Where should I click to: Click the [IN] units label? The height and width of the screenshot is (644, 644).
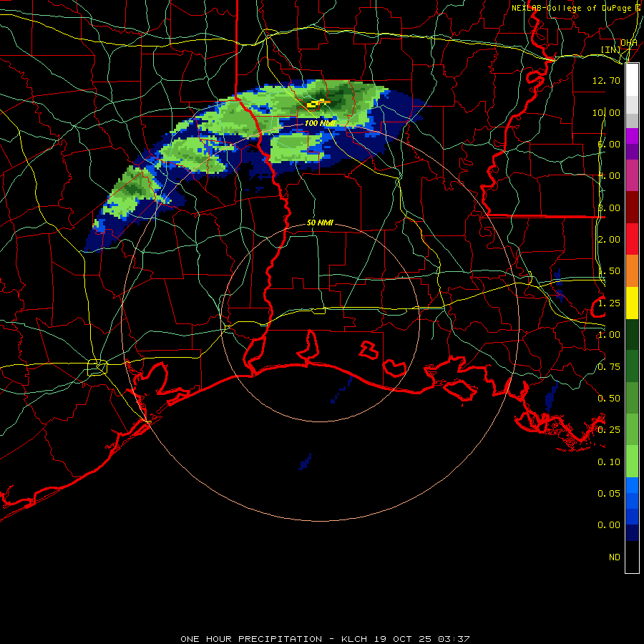[611, 49]
